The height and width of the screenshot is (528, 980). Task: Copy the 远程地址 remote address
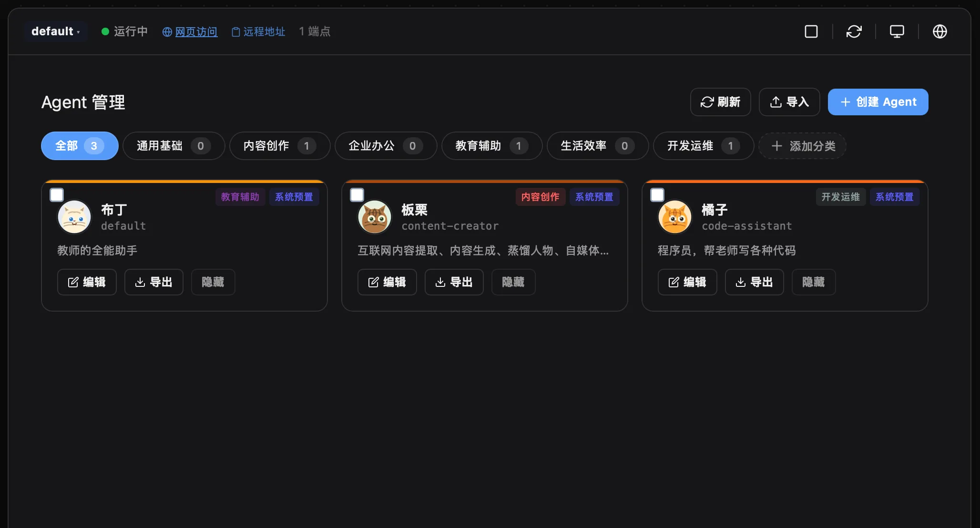pyautogui.click(x=258, y=31)
